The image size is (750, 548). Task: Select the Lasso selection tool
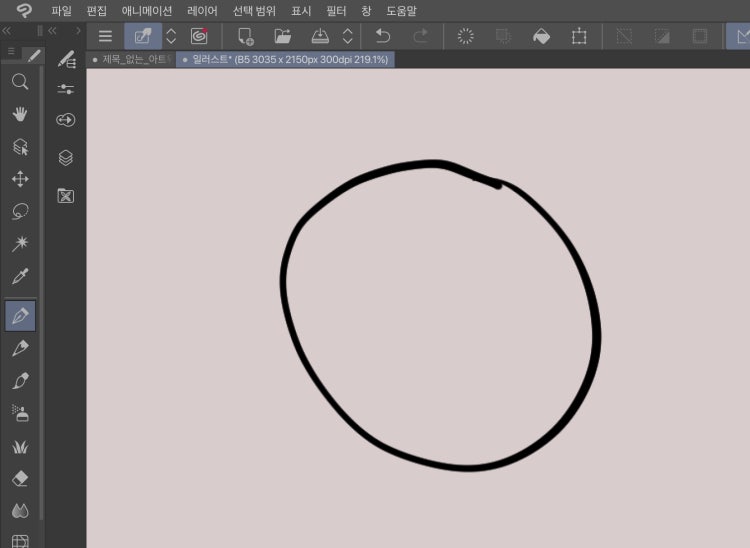click(x=20, y=211)
